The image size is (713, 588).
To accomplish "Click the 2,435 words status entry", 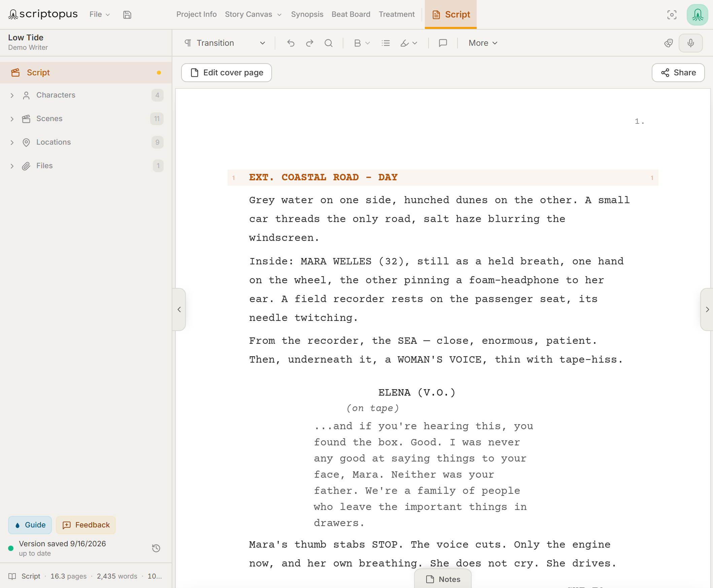I will tap(117, 576).
